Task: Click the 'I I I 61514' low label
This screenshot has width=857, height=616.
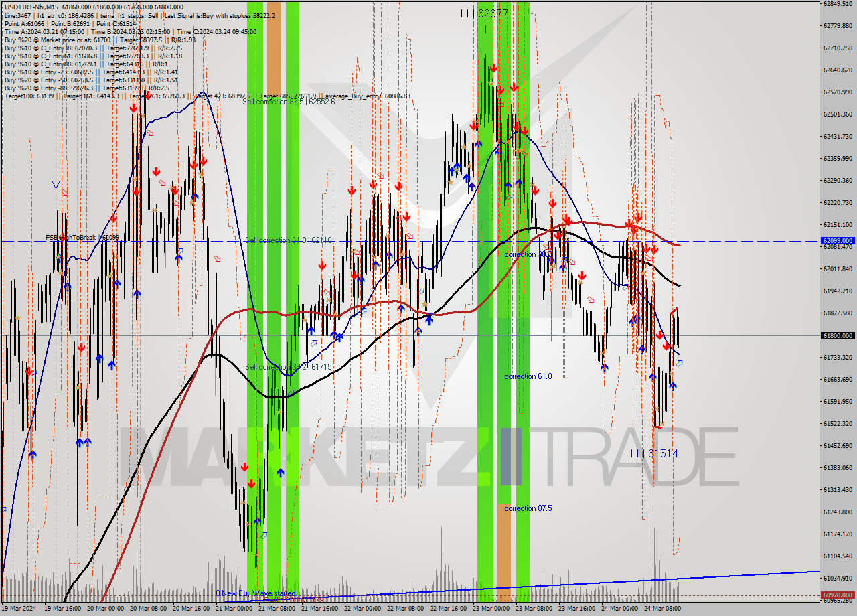Action: (654, 453)
